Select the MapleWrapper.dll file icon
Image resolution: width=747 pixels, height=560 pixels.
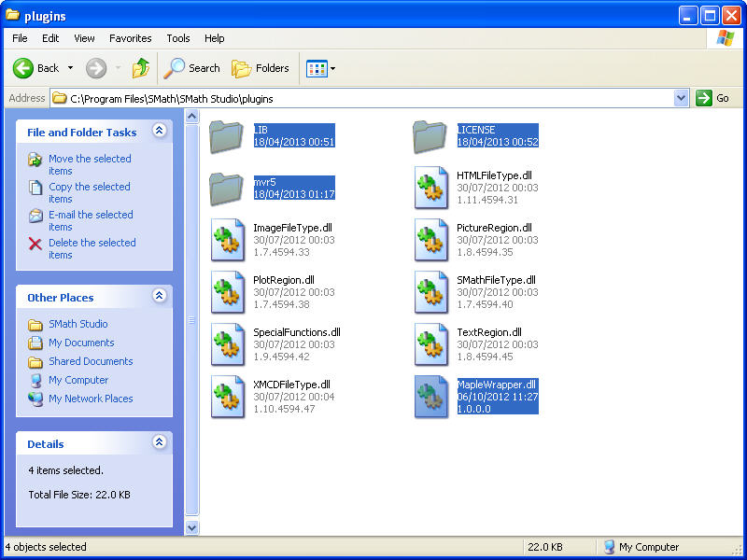[431, 398]
